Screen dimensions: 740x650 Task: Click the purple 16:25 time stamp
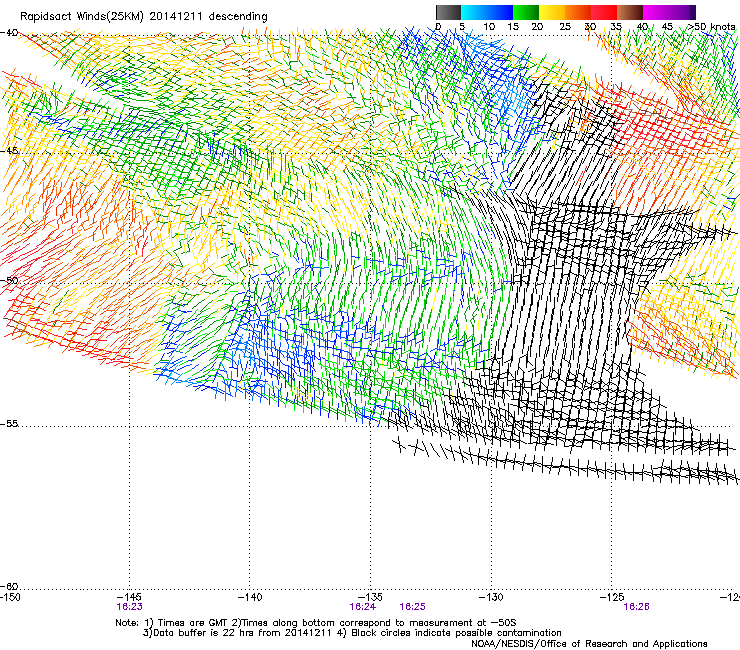tap(412, 607)
